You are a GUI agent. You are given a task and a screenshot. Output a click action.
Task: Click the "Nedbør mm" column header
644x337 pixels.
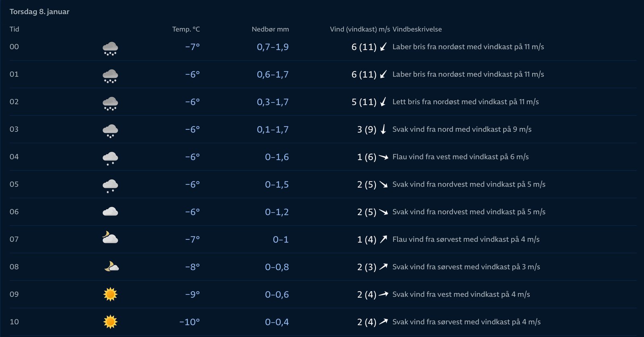270,29
